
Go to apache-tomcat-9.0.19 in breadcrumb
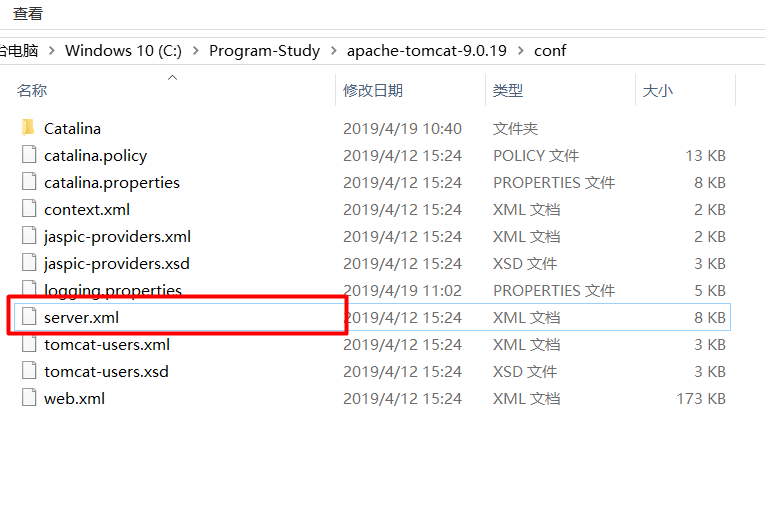427,51
